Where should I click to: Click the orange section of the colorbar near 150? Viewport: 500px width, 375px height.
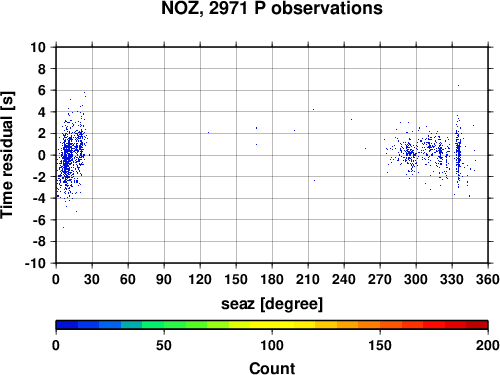coord(380,325)
